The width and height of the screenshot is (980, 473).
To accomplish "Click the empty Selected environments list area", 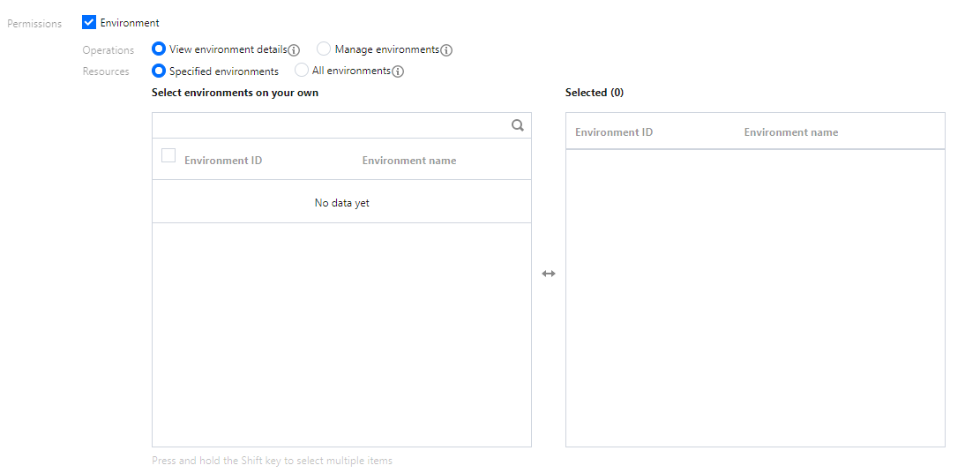I will click(755, 298).
